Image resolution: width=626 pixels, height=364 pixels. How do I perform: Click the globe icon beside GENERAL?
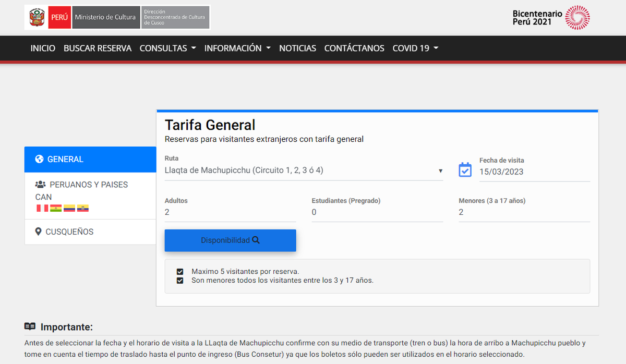(x=39, y=160)
